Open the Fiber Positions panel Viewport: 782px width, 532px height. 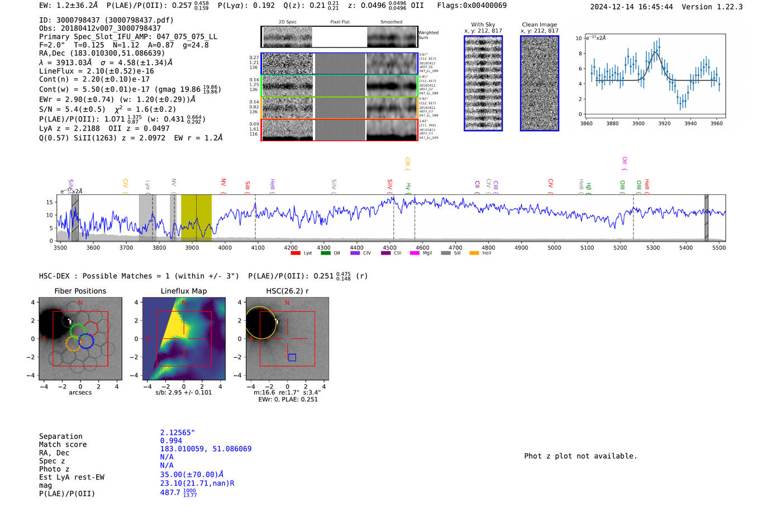tap(80, 339)
